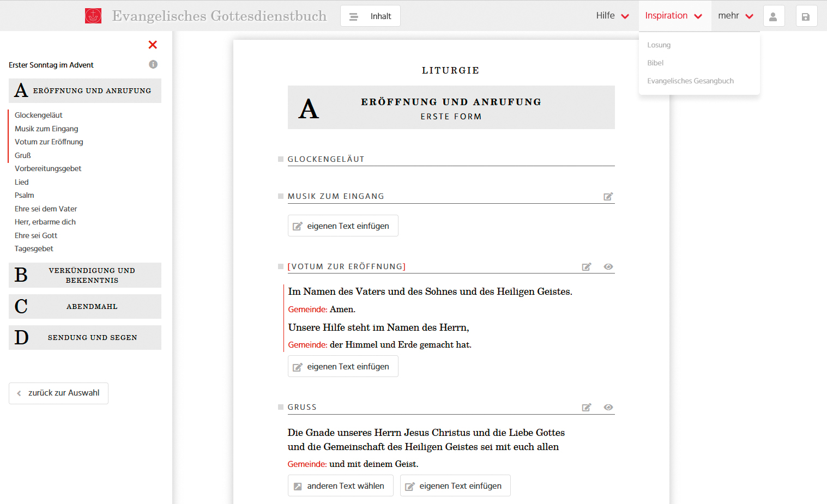Expand section D Sendung und Segen
Viewport: 827px width, 504px height.
coord(85,338)
